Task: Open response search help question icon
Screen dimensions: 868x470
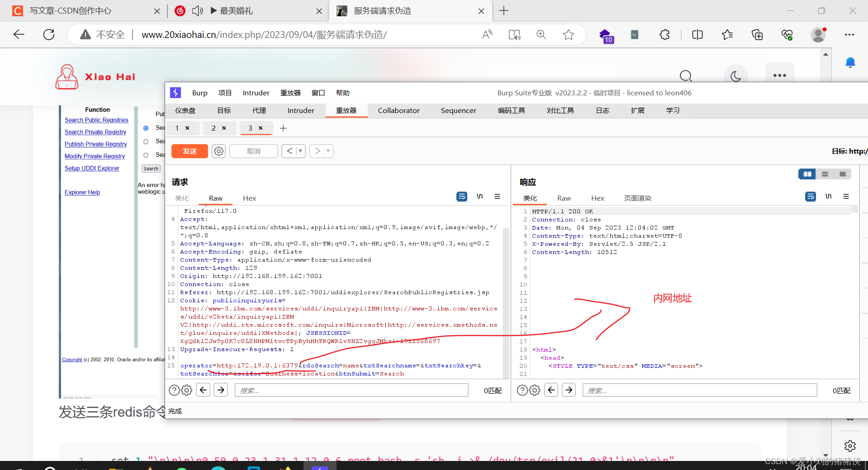Action: [x=522, y=390]
